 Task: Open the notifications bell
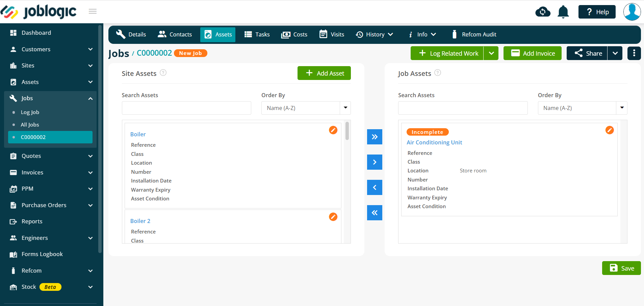(x=563, y=12)
